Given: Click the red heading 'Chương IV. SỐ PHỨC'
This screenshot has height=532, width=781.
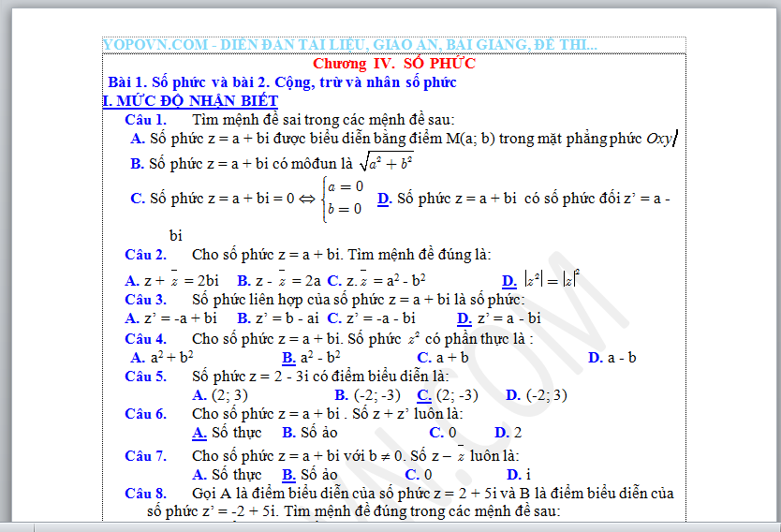Looking at the screenshot, I should click(394, 64).
